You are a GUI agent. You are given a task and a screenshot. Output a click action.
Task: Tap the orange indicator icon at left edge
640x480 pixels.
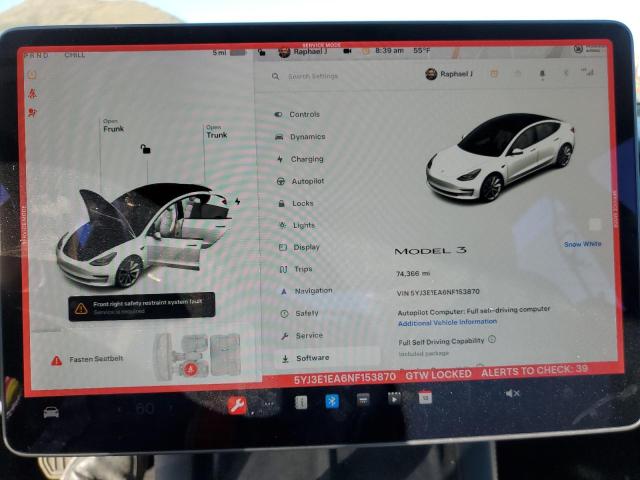coord(32,75)
